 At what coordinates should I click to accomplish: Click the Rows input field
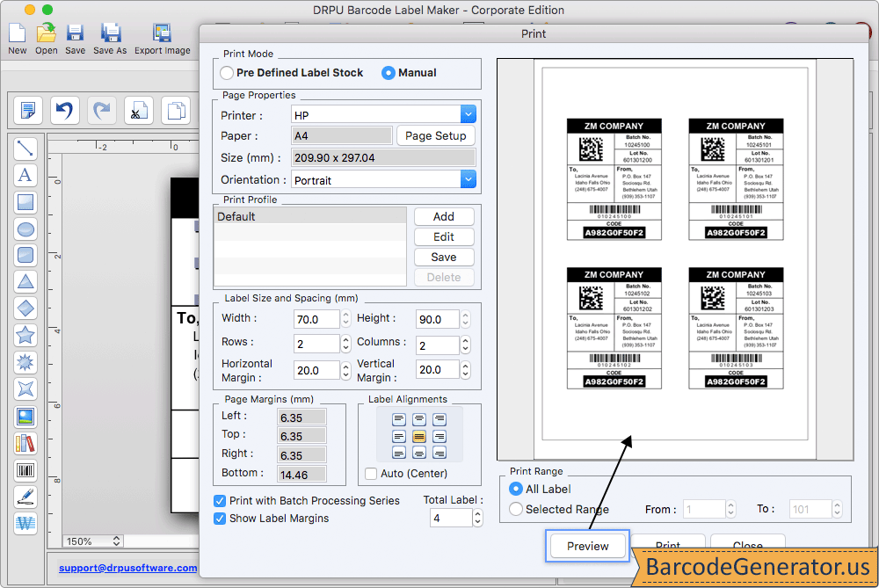click(x=316, y=344)
